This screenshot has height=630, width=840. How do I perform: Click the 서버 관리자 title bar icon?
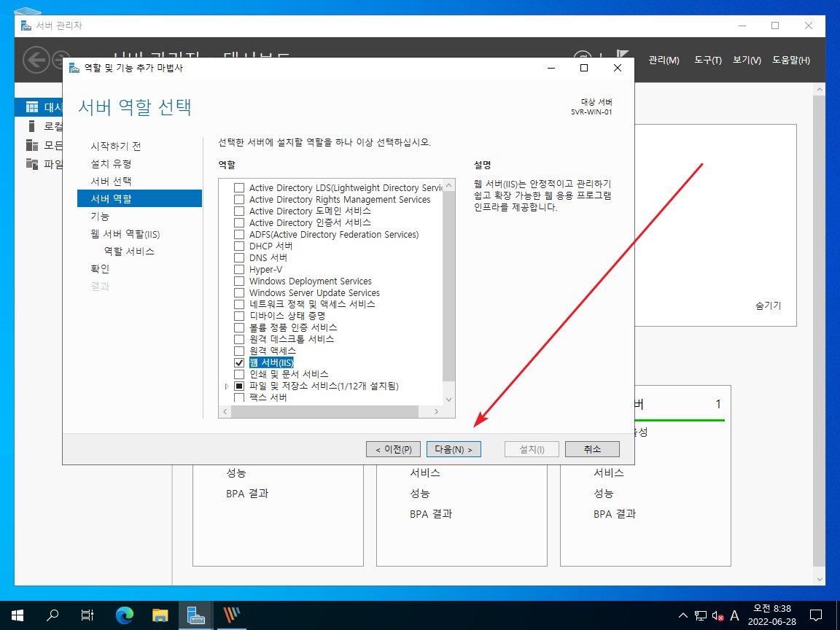26,26
